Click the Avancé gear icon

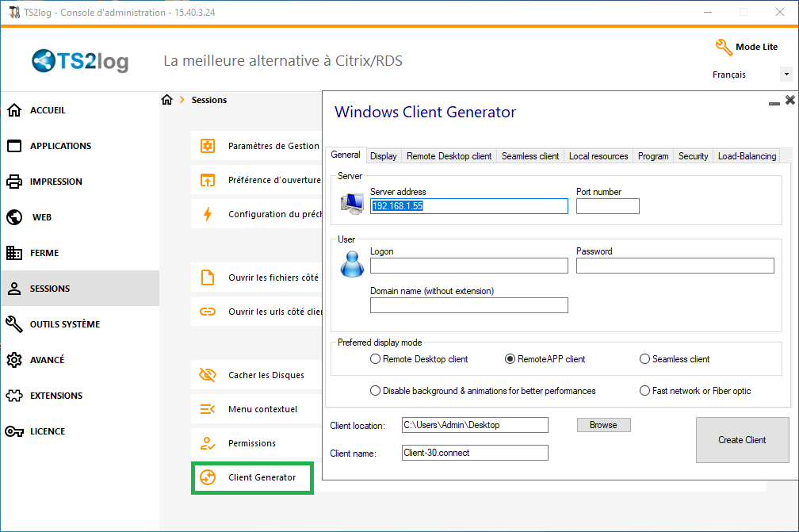tap(14, 360)
